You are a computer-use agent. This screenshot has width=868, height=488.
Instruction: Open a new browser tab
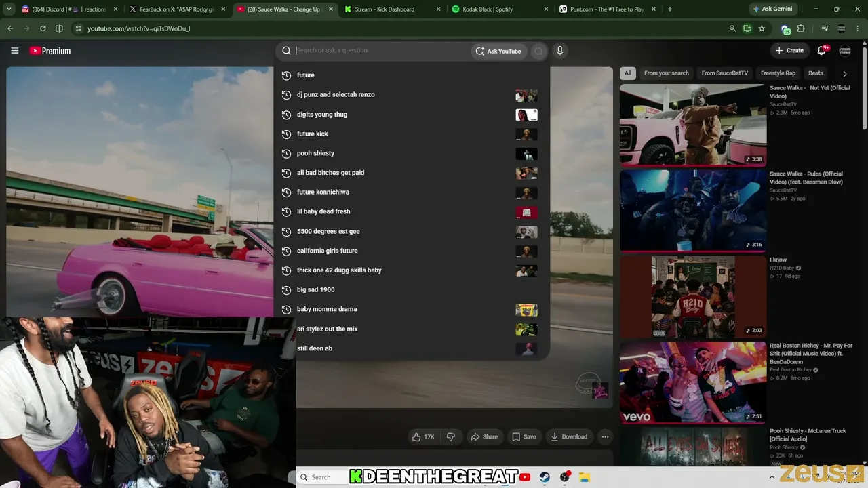click(x=670, y=9)
